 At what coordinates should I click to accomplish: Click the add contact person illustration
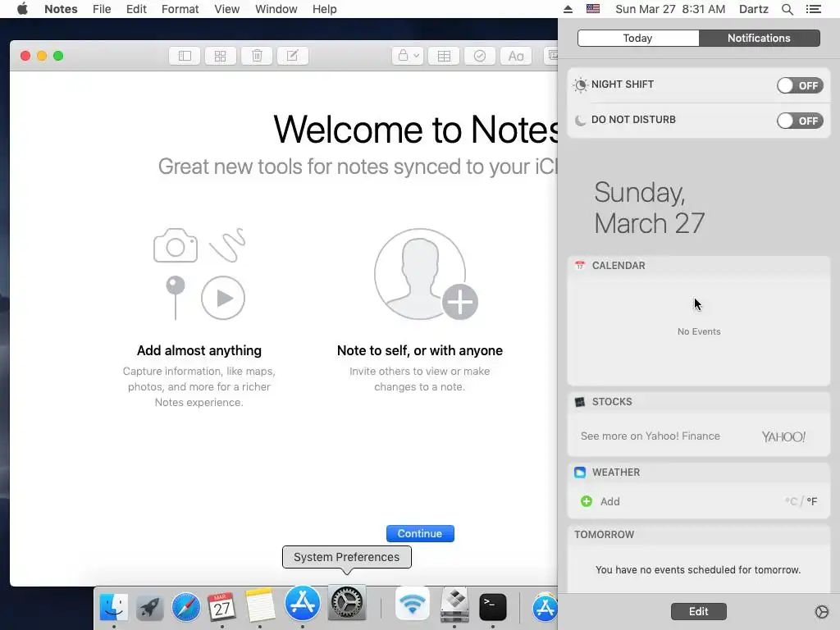tap(426, 274)
